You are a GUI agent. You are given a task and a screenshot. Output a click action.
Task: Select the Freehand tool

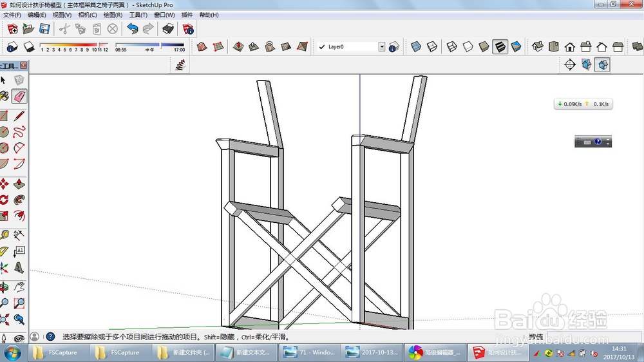click(19, 132)
